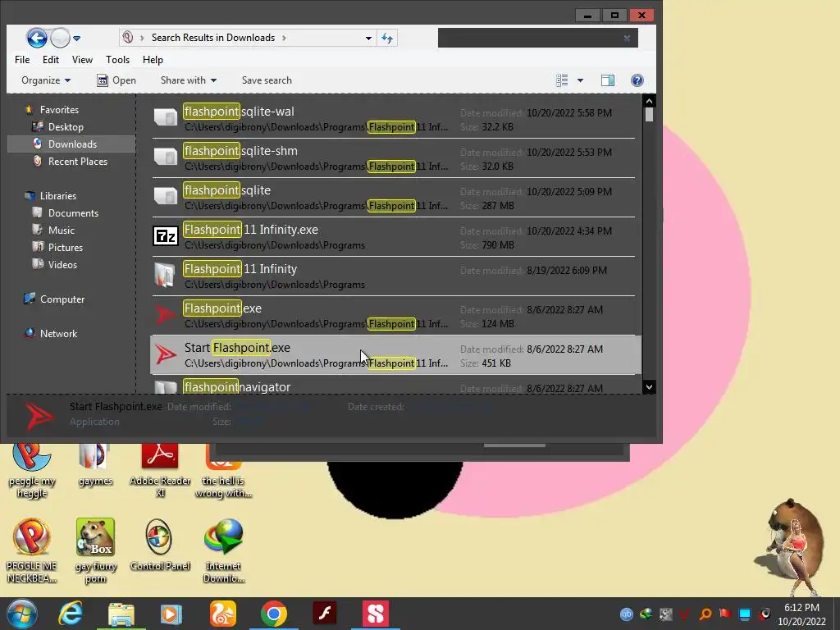The width and height of the screenshot is (840, 630).
Task: Click the blue Help question mark icon
Action: click(x=637, y=80)
